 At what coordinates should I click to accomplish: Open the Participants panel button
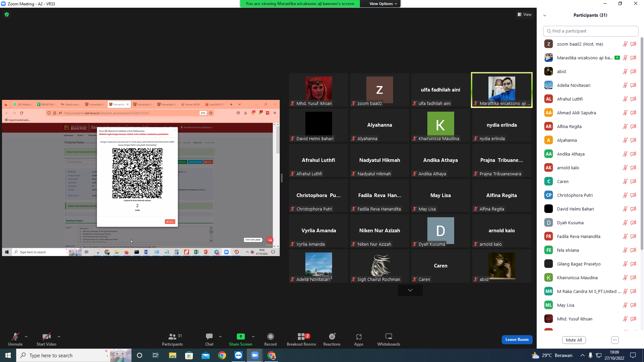[x=172, y=339]
